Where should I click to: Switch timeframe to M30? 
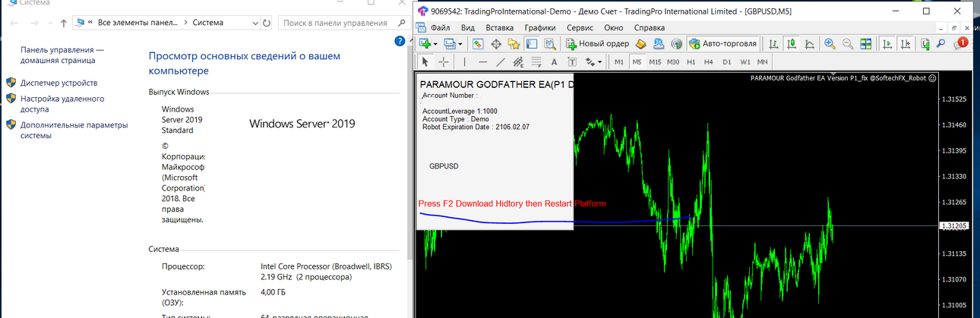[673, 61]
